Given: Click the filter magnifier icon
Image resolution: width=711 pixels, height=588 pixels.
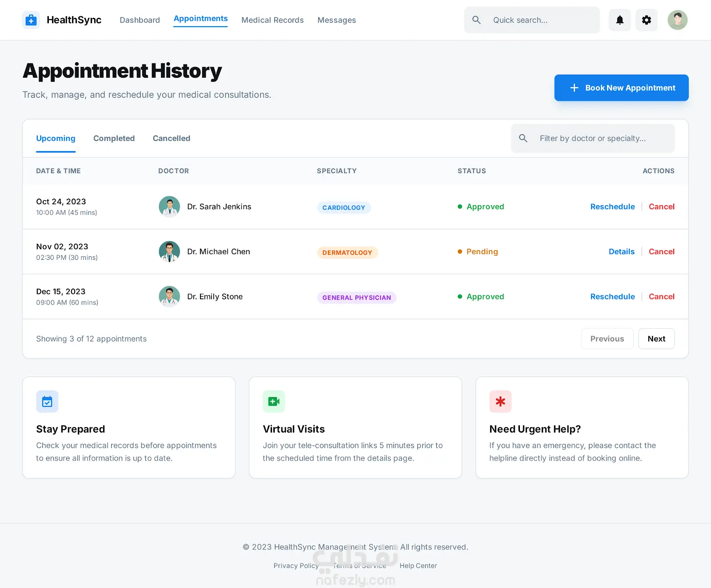Looking at the screenshot, I should click(523, 139).
